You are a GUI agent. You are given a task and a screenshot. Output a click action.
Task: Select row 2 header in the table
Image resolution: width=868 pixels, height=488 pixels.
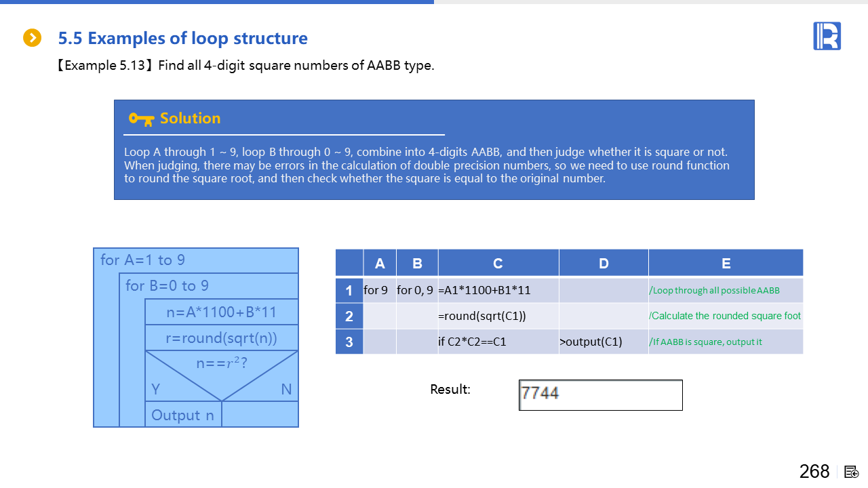[349, 316]
